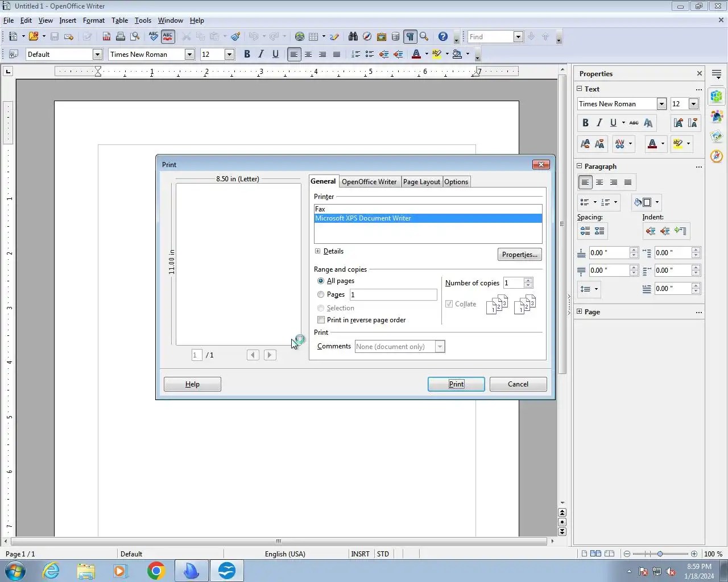
Task: Toggle Bold in sidebar Text panel
Action: click(x=585, y=123)
